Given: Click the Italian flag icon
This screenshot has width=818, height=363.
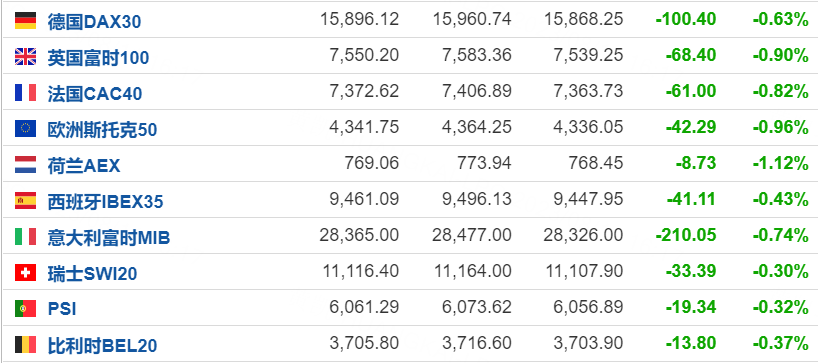Looking at the screenshot, I should coord(26,237).
